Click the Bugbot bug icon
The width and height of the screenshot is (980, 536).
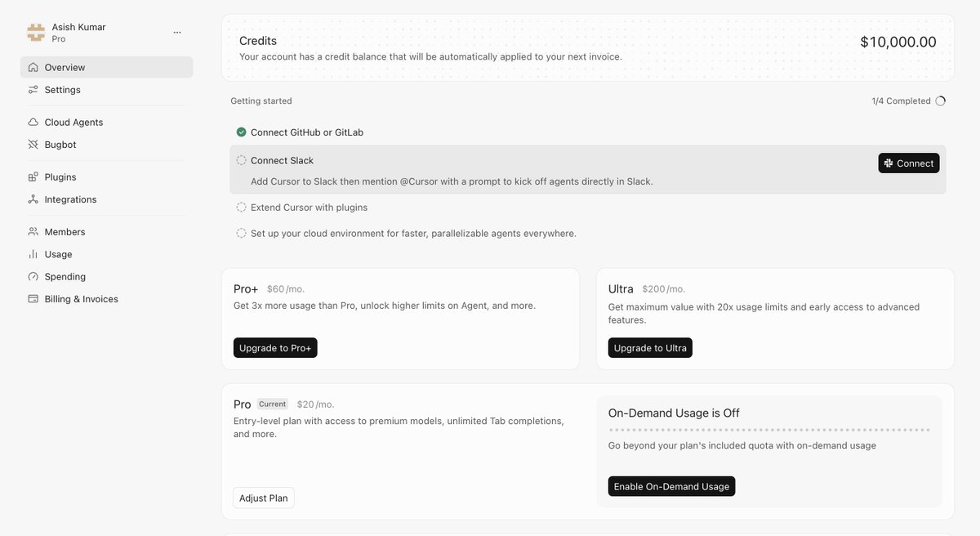pos(33,145)
